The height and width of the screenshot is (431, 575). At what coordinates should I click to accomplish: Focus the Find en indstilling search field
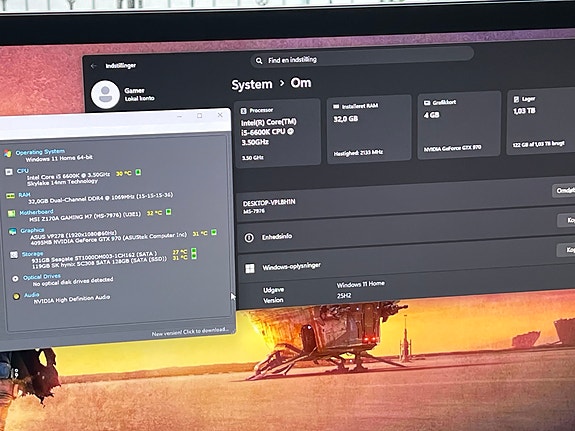[362, 58]
